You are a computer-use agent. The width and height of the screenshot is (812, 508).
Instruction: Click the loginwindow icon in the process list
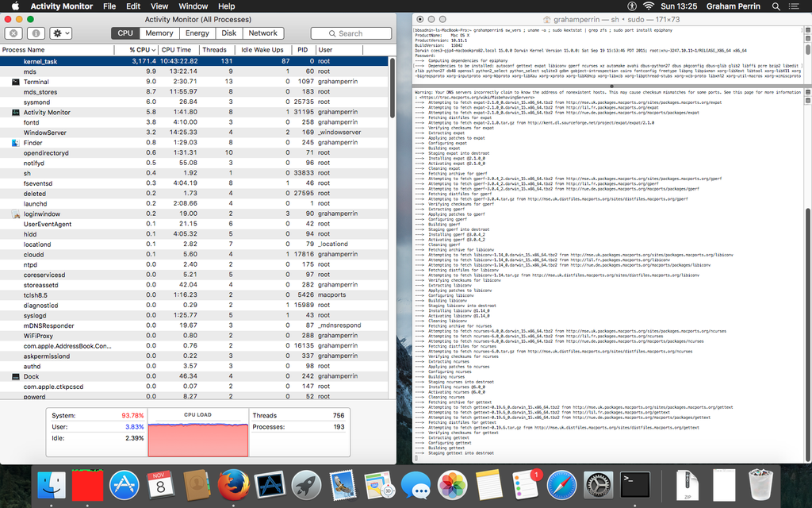click(x=16, y=214)
